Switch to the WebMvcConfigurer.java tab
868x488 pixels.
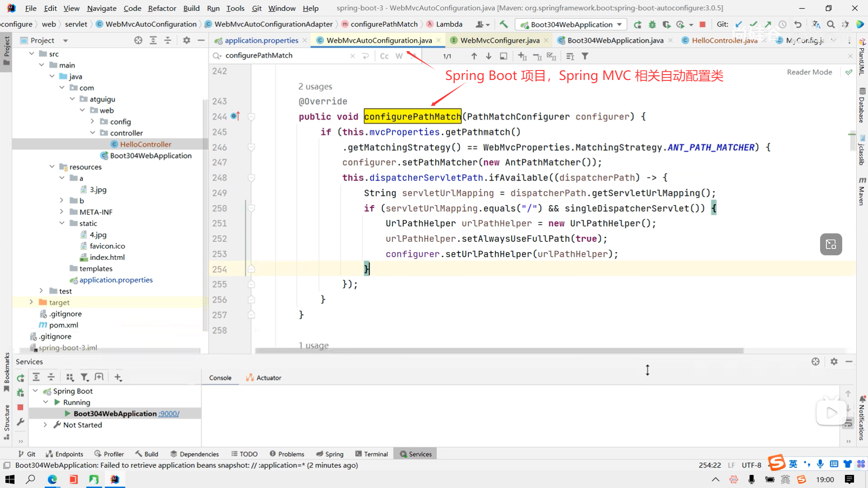500,40
